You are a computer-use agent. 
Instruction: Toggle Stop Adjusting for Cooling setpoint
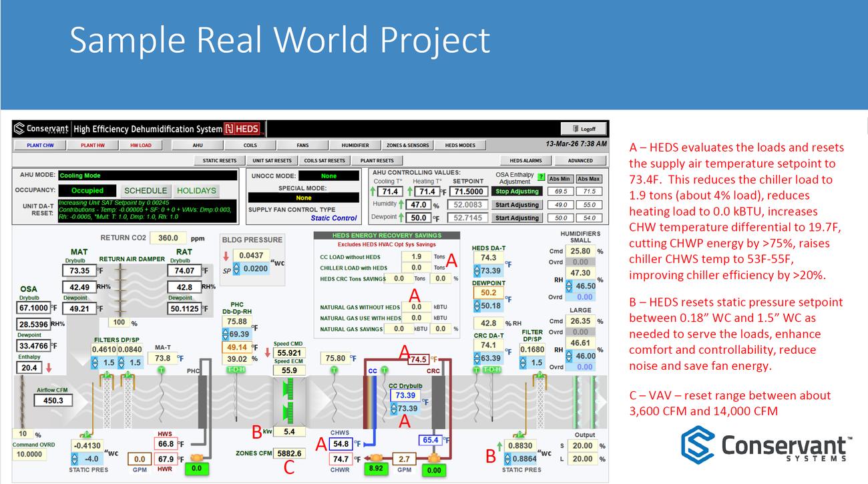(x=515, y=192)
